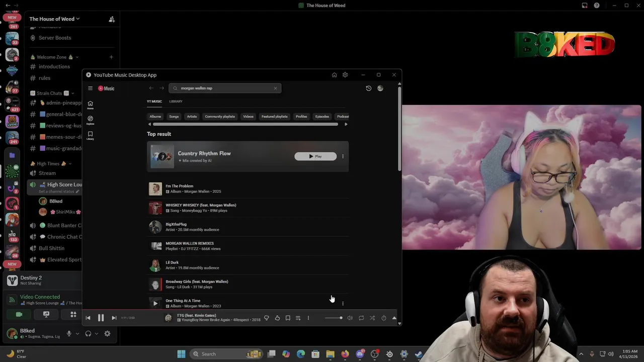Open WHISKEY WHISKEY song result
This screenshot has width=644, height=362.
pyautogui.click(x=248, y=208)
